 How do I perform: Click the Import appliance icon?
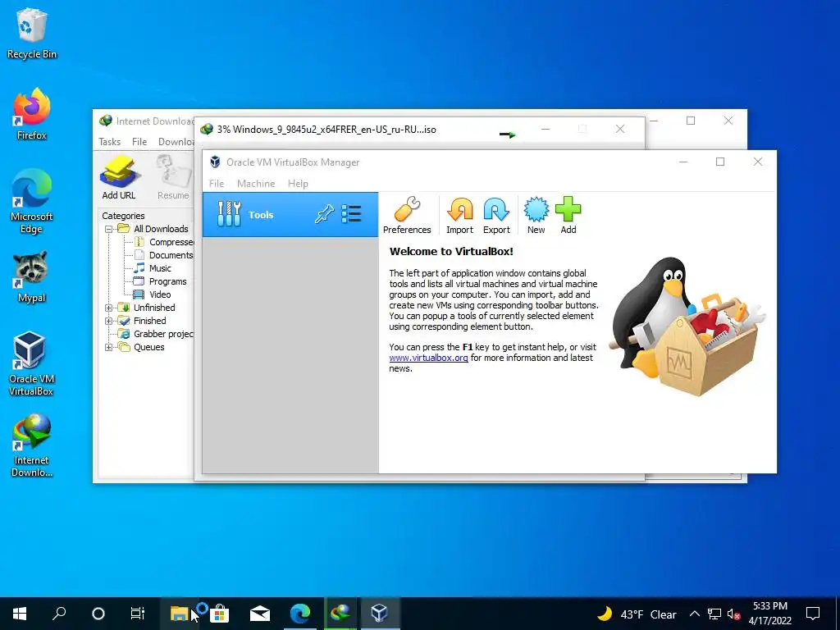[x=459, y=216]
